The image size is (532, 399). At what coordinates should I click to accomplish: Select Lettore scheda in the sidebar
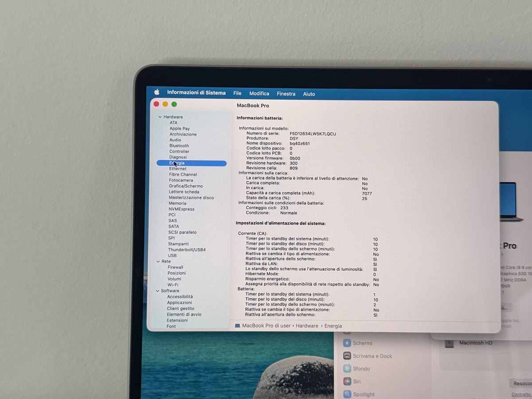click(x=184, y=192)
